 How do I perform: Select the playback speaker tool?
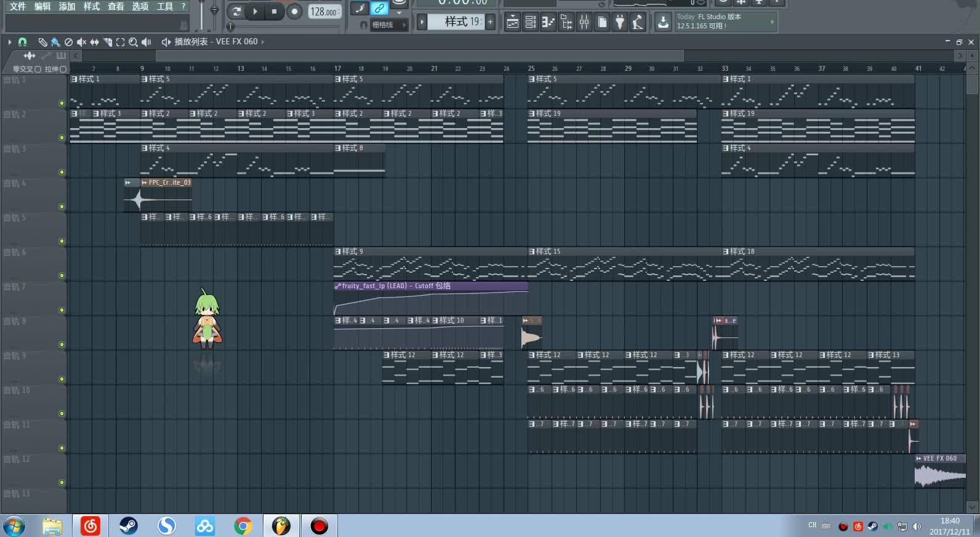(146, 42)
